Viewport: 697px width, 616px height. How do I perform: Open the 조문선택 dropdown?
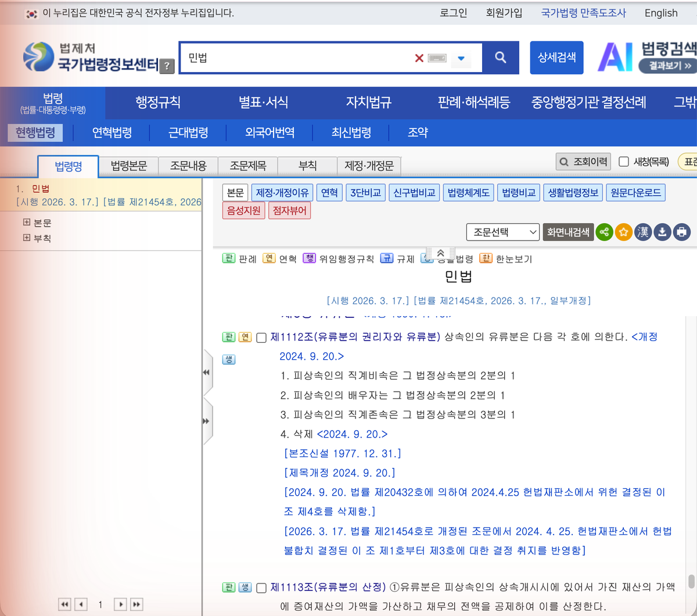click(503, 232)
